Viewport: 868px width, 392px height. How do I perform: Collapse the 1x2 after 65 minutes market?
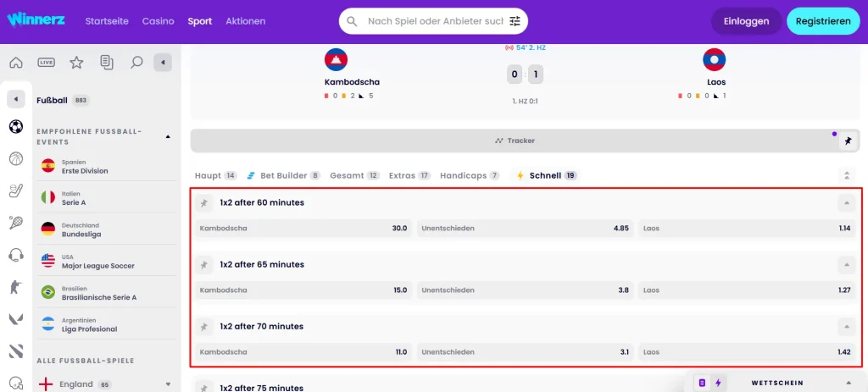click(x=846, y=265)
